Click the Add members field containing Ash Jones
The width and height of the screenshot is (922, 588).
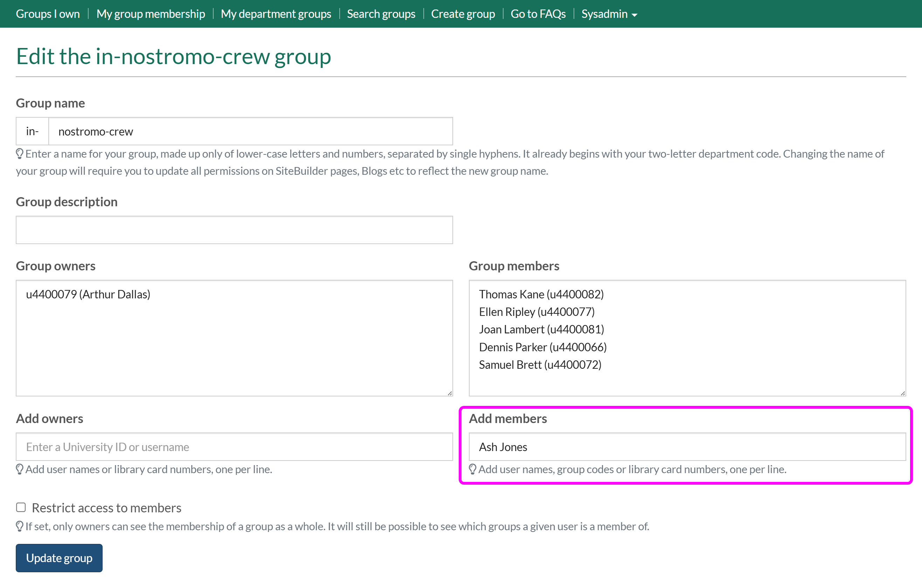point(687,447)
